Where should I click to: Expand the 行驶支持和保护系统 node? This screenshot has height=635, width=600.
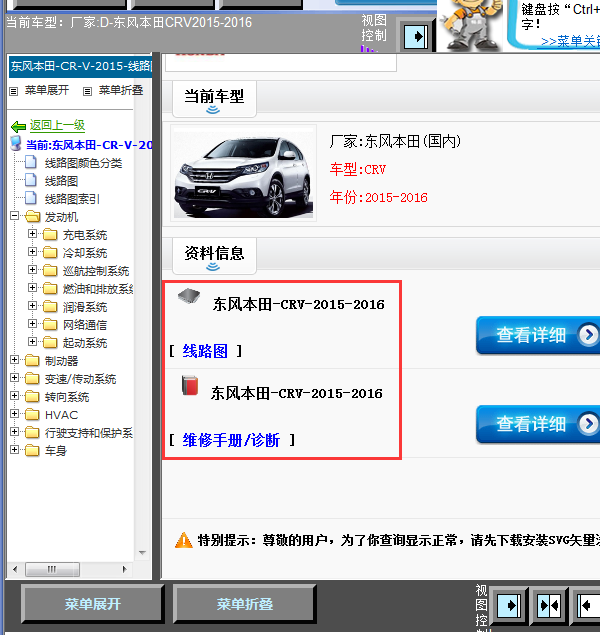15,432
